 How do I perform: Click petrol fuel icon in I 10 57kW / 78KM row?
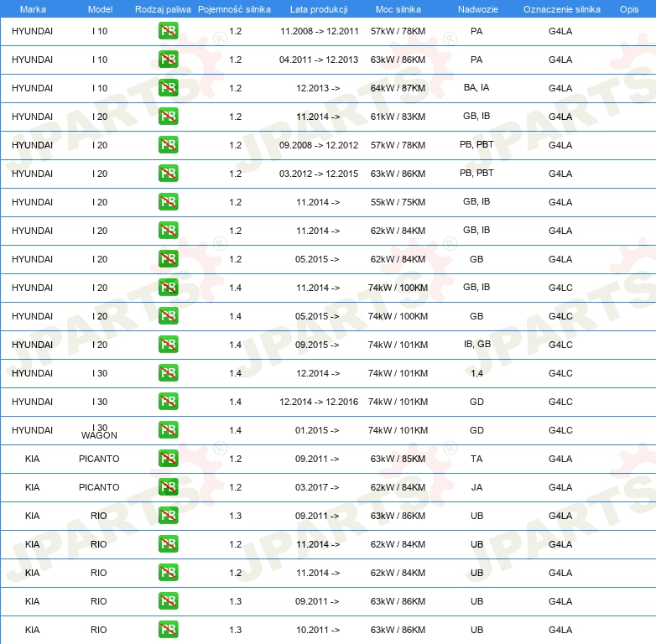[x=168, y=31]
